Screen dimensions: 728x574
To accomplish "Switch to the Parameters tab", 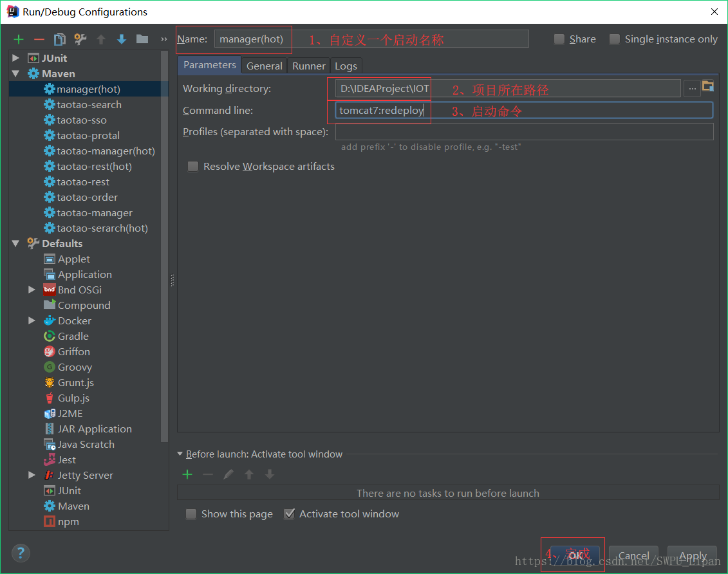I will tap(209, 65).
